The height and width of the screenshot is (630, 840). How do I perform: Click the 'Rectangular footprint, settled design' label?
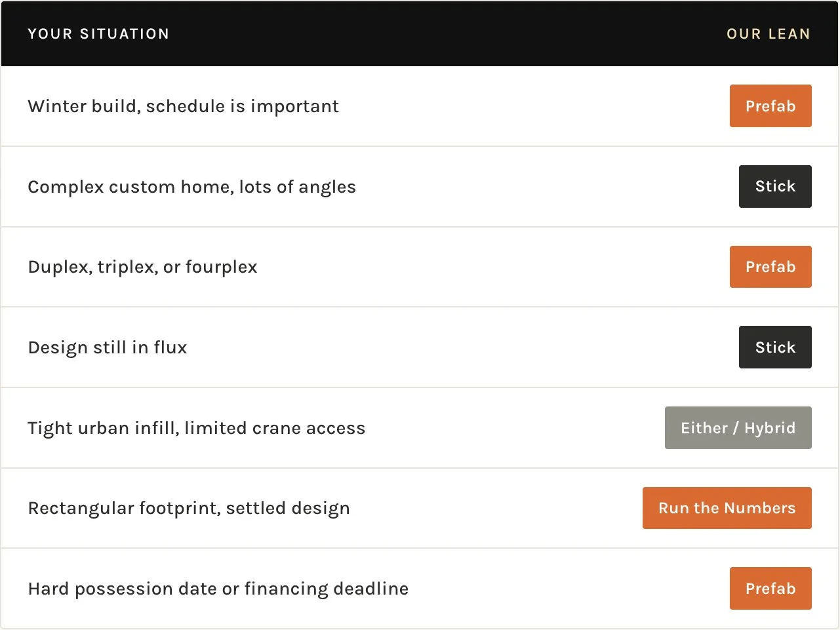coord(189,508)
